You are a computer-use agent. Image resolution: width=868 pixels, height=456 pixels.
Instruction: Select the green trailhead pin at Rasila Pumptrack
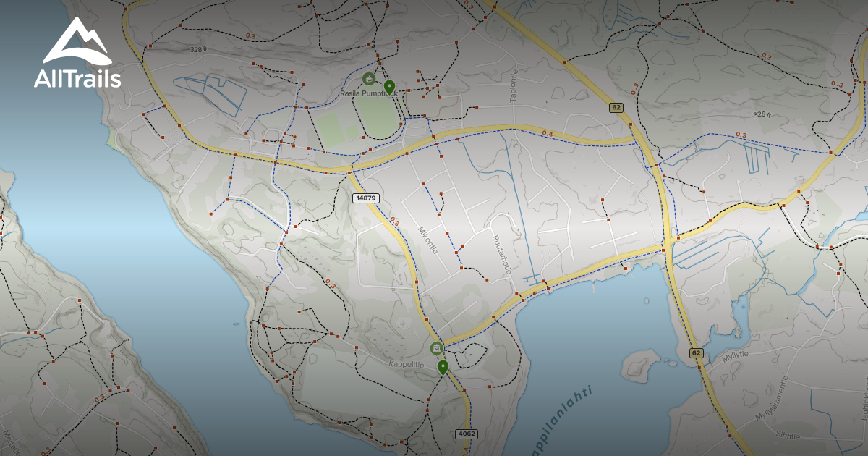pyautogui.click(x=389, y=87)
